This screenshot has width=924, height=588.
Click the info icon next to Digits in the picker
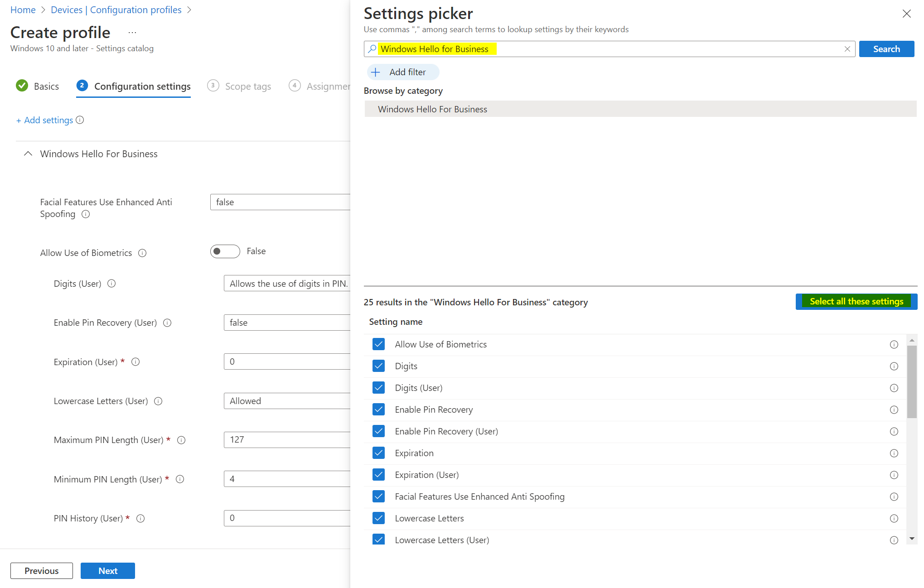point(894,366)
